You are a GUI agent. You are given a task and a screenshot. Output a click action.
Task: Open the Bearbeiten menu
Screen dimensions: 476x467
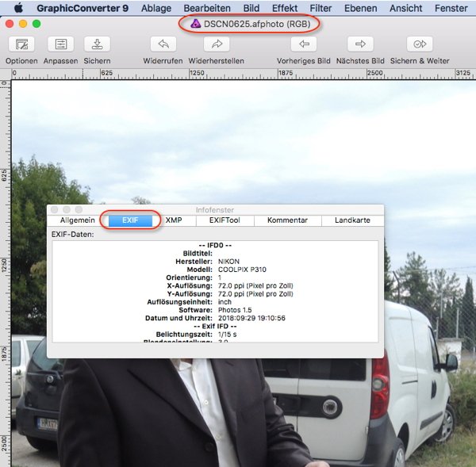[207, 8]
